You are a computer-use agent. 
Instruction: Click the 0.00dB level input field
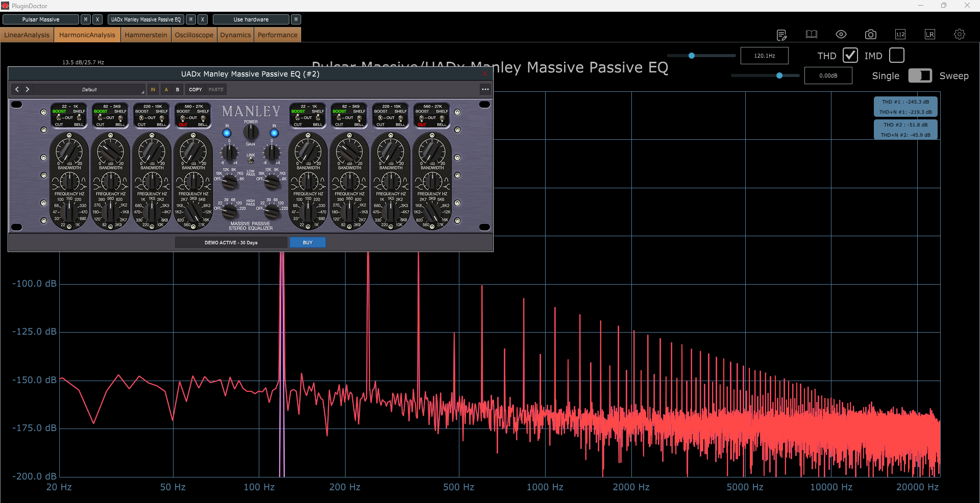(828, 76)
